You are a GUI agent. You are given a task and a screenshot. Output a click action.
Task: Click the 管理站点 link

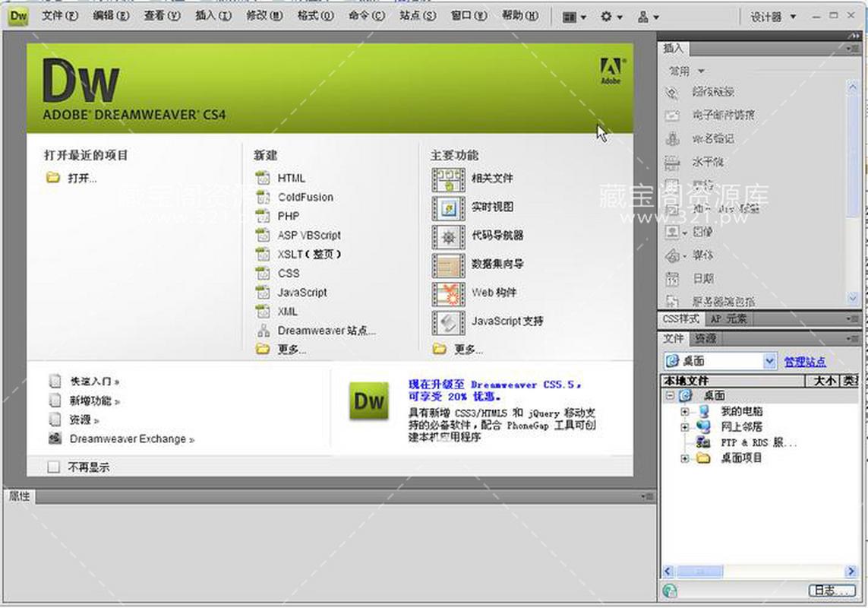[x=805, y=362]
